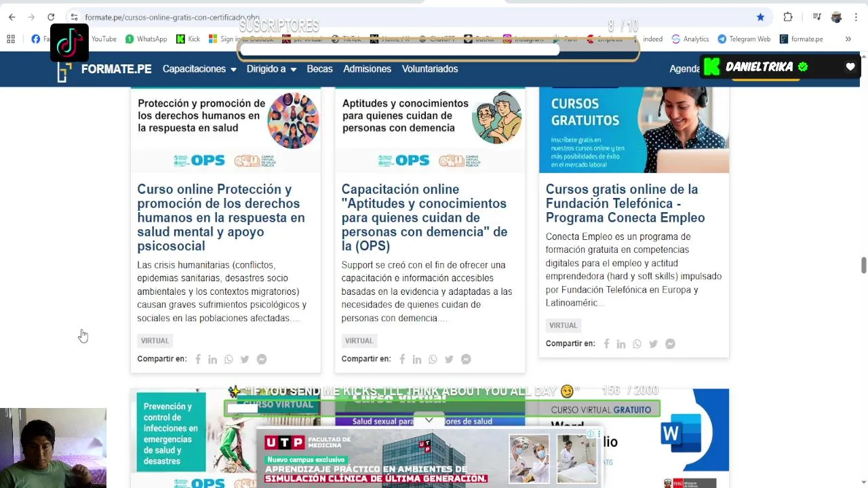Share derechos humanos course on Twitter

pos(245,359)
